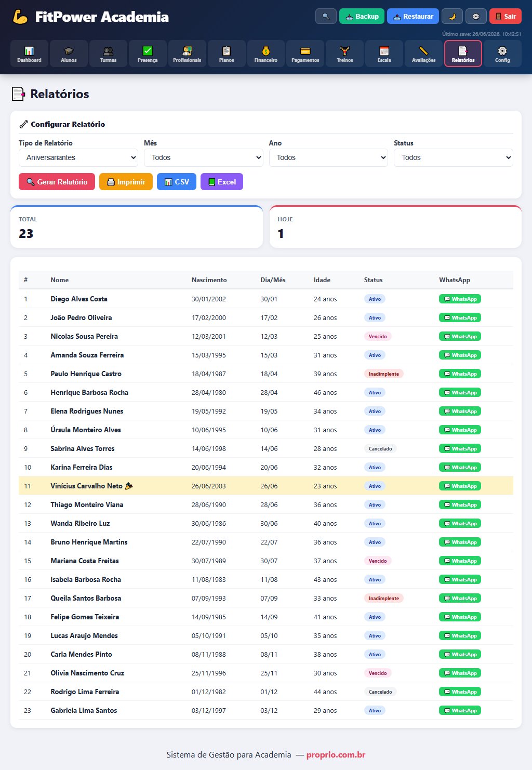This screenshot has width=532, height=770.
Task: Click the Gerar Relatório button
Action: [57, 182]
